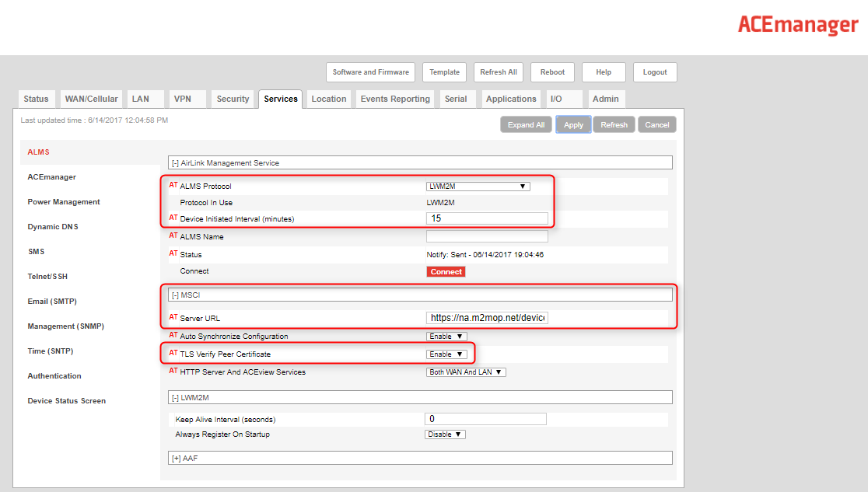The width and height of the screenshot is (868, 492).
Task: Switch to the WAN/Cellular tab
Action: coord(91,99)
